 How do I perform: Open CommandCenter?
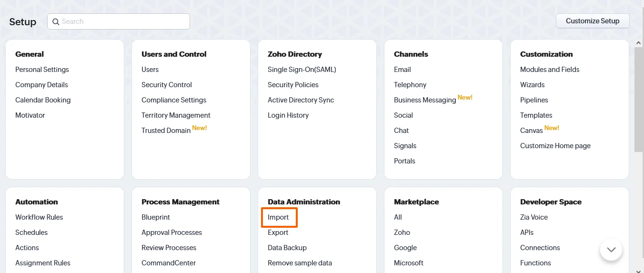(169, 263)
